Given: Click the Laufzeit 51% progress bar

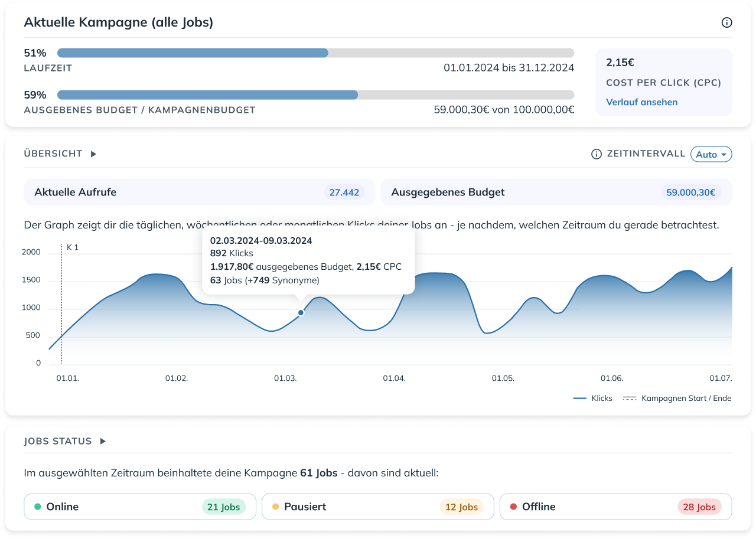Looking at the screenshot, I should tap(315, 53).
